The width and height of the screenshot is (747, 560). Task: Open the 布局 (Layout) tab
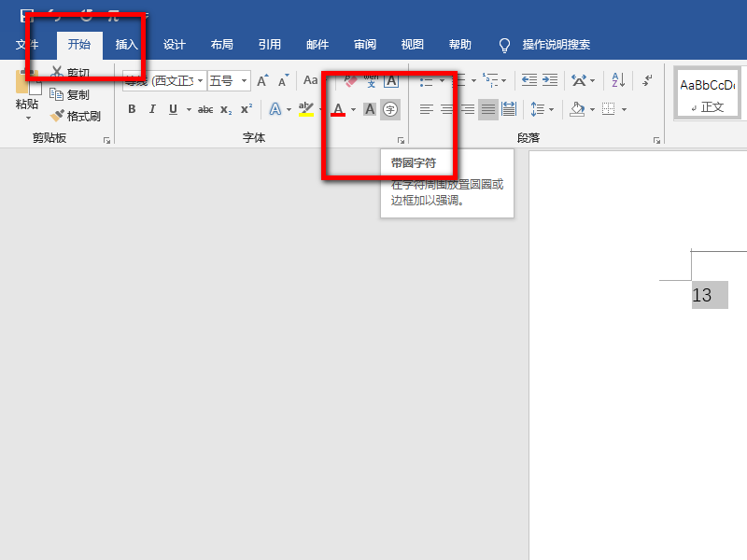221,45
